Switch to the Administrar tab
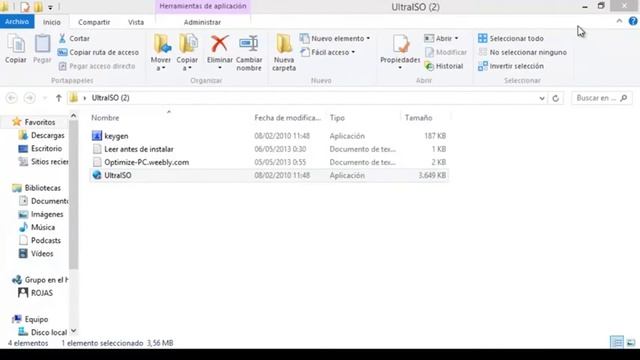The image size is (640, 360). tap(202, 22)
